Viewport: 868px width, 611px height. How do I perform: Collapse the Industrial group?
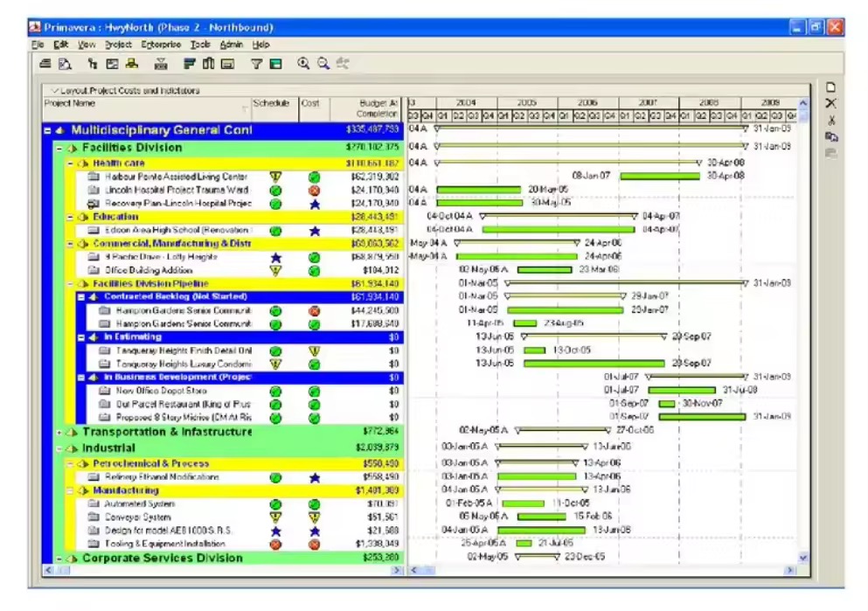(60, 448)
